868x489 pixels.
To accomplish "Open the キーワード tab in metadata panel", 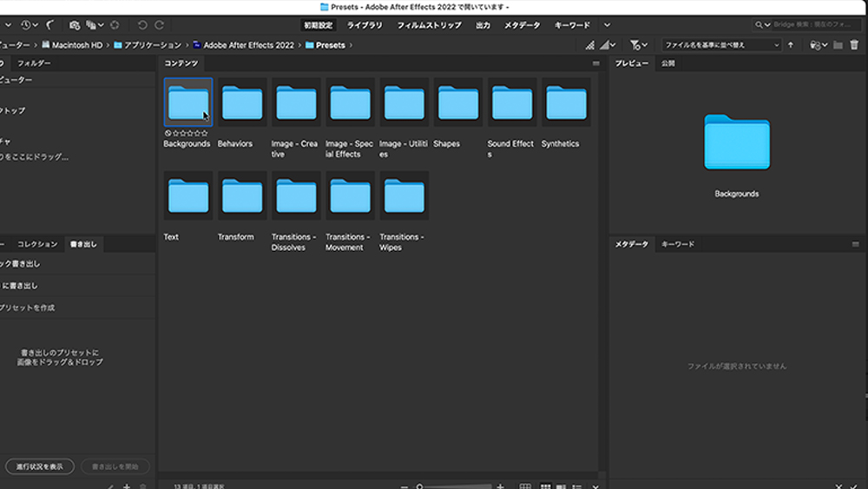I will [678, 244].
